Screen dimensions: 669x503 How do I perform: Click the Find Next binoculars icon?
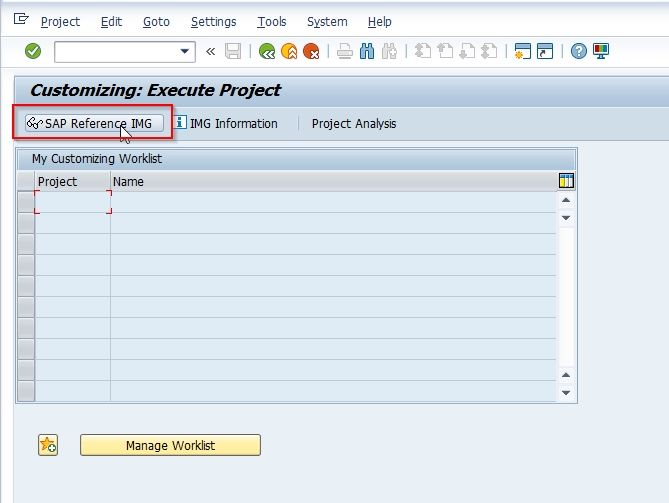point(389,52)
